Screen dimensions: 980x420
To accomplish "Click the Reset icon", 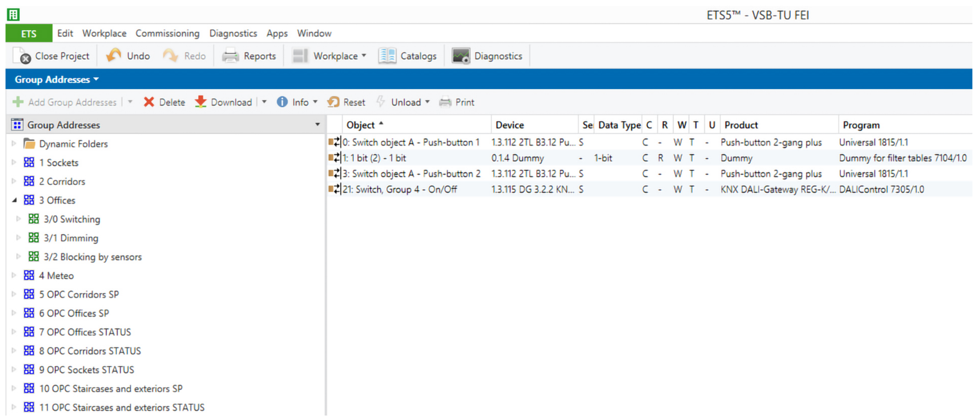I will click(333, 102).
